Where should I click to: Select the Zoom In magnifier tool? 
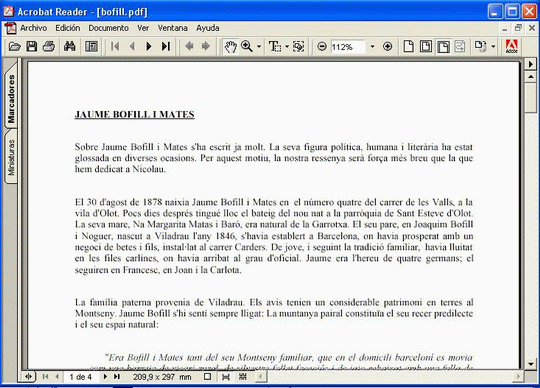[x=247, y=46]
